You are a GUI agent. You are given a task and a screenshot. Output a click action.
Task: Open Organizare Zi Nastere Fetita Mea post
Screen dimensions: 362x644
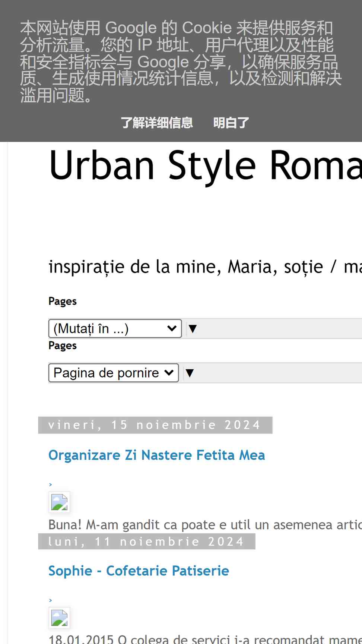157,455
